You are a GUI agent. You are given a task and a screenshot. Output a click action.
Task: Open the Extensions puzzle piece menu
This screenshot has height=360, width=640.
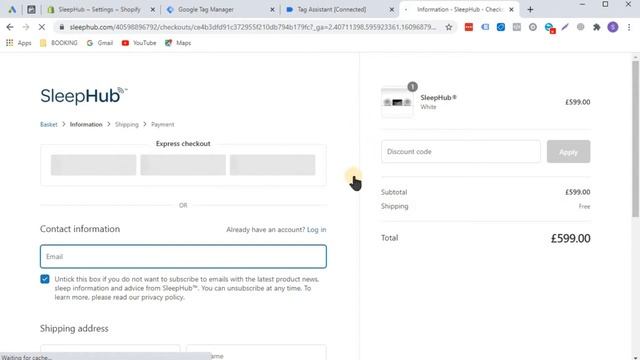pos(596,27)
